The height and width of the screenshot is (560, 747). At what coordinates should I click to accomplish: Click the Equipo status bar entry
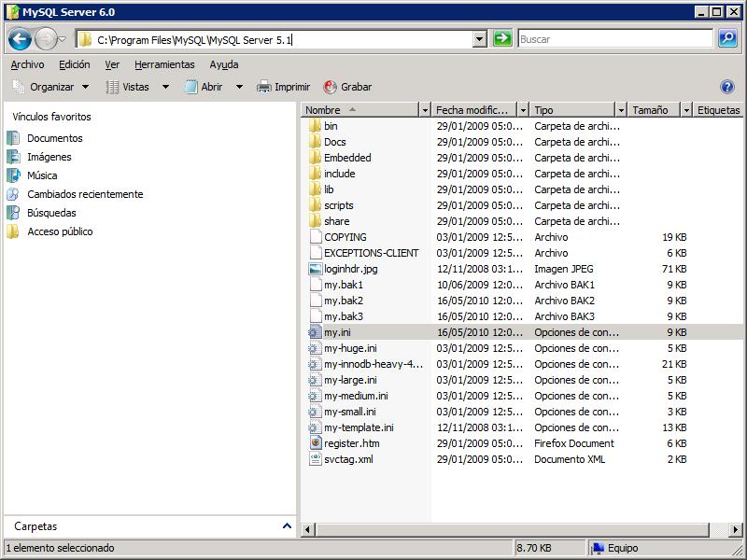tap(615, 548)
